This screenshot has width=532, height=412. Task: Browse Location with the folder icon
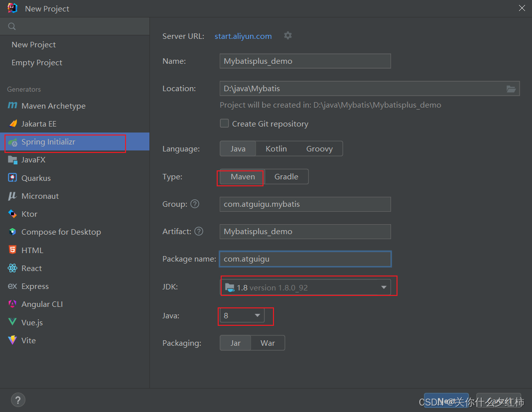tap(511, 89)
